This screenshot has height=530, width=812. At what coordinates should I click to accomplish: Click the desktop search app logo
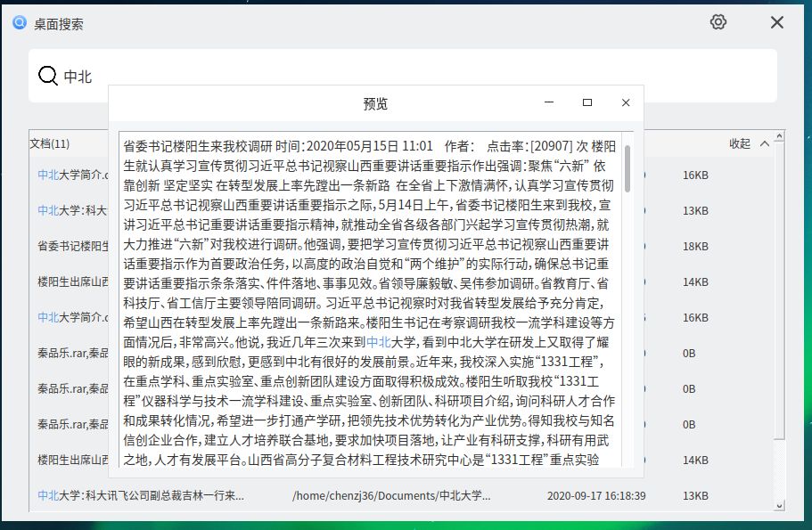(19, 23)
